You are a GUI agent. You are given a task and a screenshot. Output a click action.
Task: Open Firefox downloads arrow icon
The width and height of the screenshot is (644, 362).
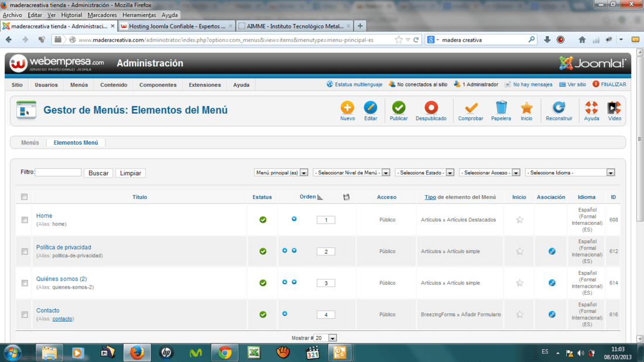click(547, 40)
